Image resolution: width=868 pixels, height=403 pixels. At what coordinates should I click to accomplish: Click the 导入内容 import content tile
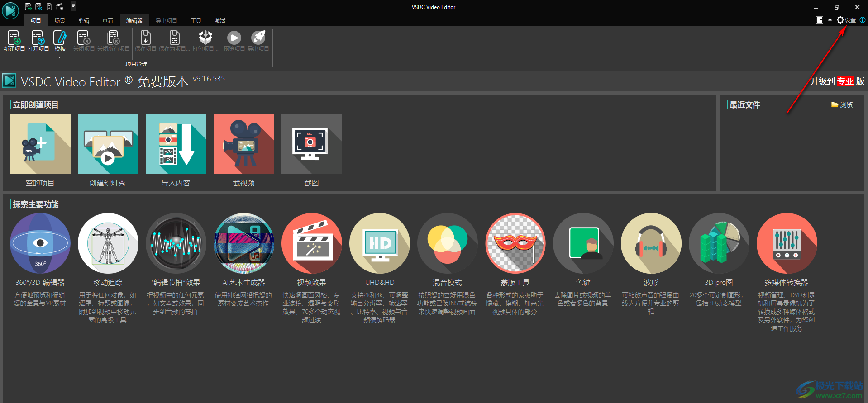(176, 144)
